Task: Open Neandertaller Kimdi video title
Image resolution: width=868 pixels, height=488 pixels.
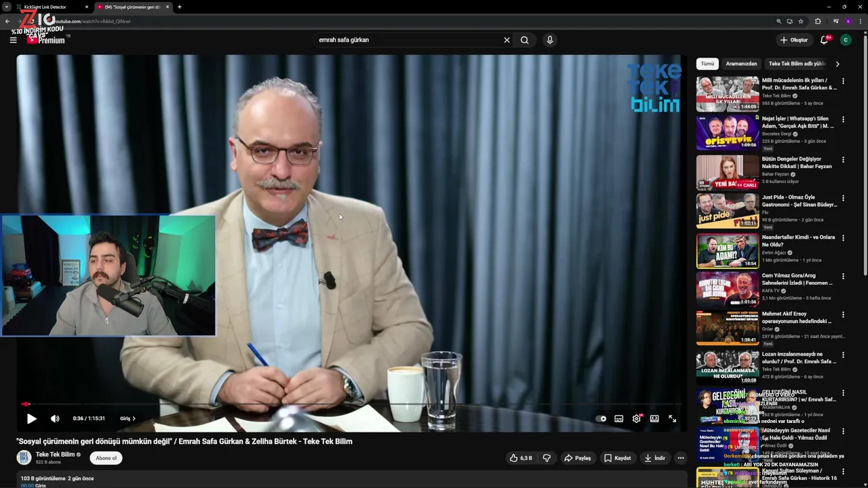Action: point(798,241)
